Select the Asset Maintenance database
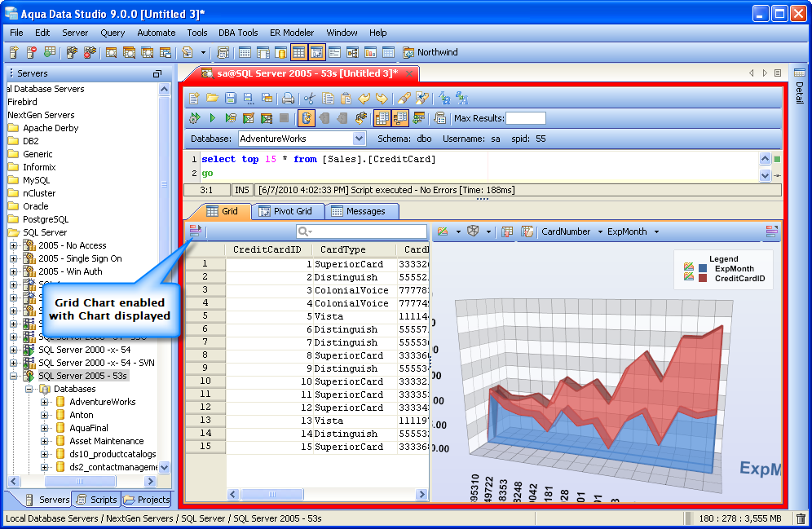This screenshot has height=529, width=812. click(106, 441)
